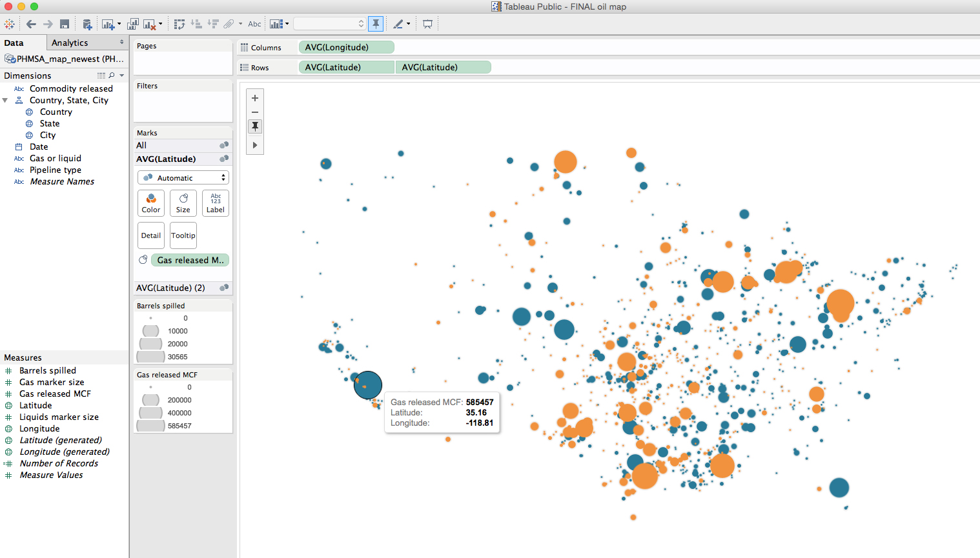The height and width of the screenshot is (558, 980).
Task: Click the new data source icon
Action: tap(87, 24)
